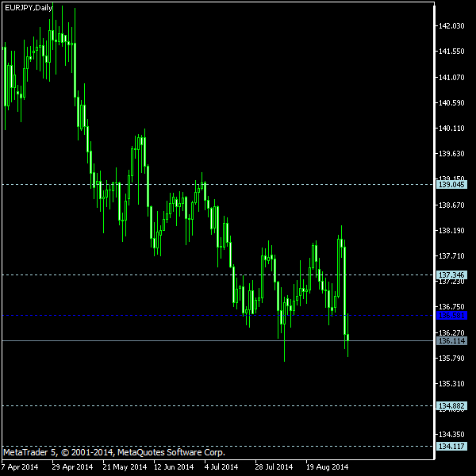
Task: Select the 134.882 price level label
Action: [451, 406]
